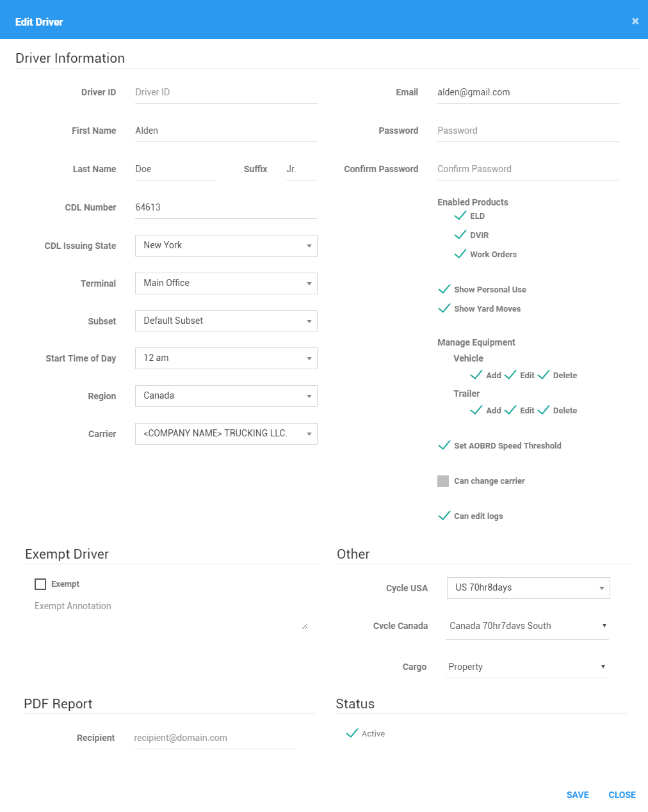Image resolution: width=648 pixels, height=812 pixels.
Task: Click into the Driver ID field
Action: click(x=226, y=92)
